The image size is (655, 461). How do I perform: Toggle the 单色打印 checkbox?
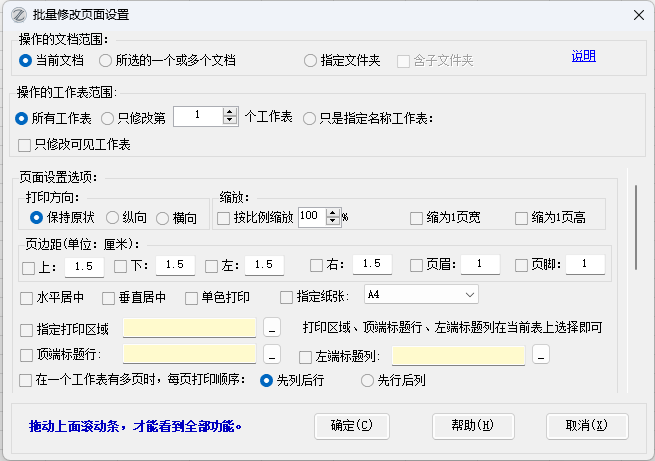click(x=192, y=297)
